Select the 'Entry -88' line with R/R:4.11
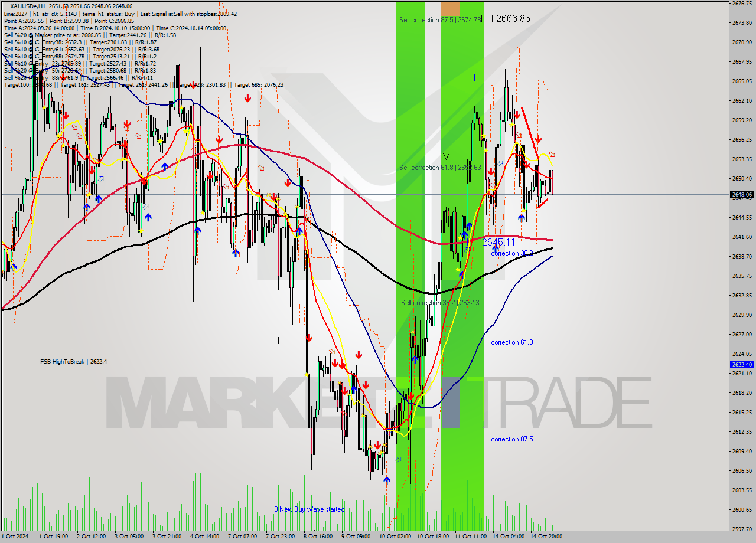 pyautogui.click(x=79, y=77)
